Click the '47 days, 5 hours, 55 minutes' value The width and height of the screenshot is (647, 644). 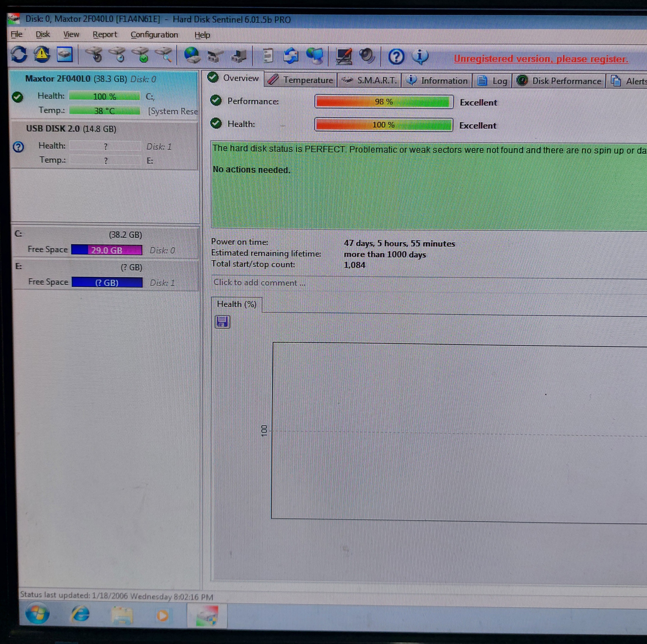(x=399, y=244)
